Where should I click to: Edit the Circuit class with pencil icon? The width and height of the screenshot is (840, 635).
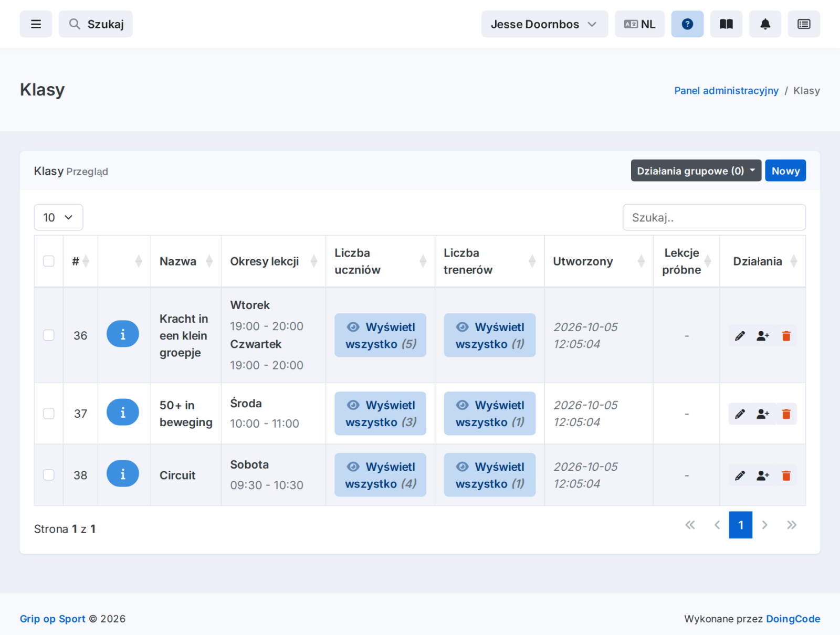[740, 475]
